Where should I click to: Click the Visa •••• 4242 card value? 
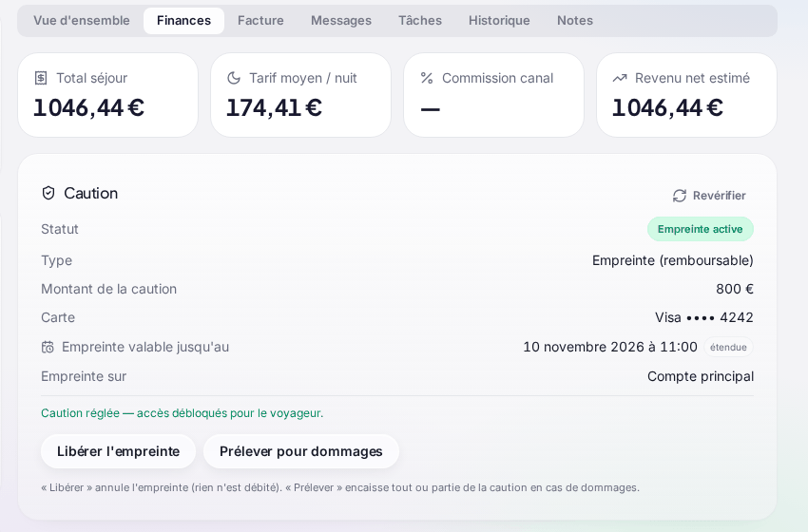703,317
